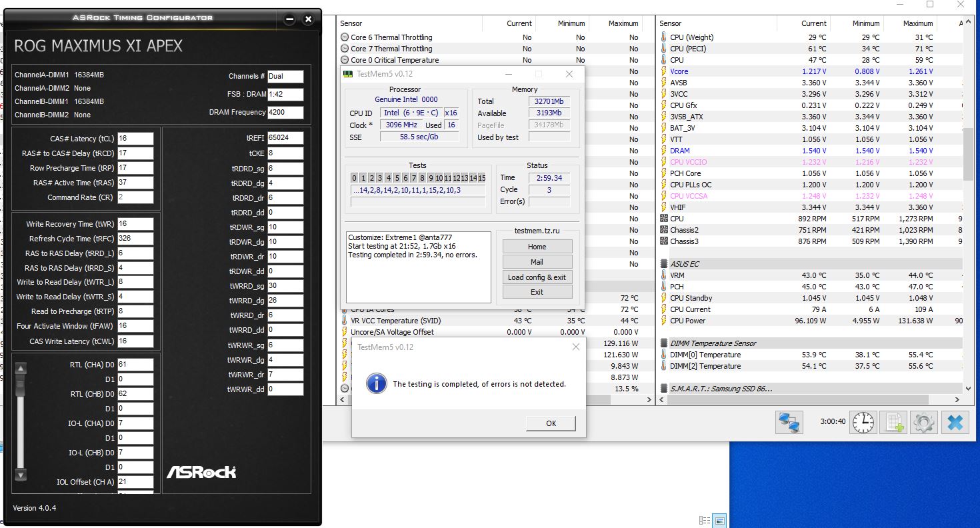Click the TestMem5 memory chip title icon
Screen dimensions: 980x528
347,74
